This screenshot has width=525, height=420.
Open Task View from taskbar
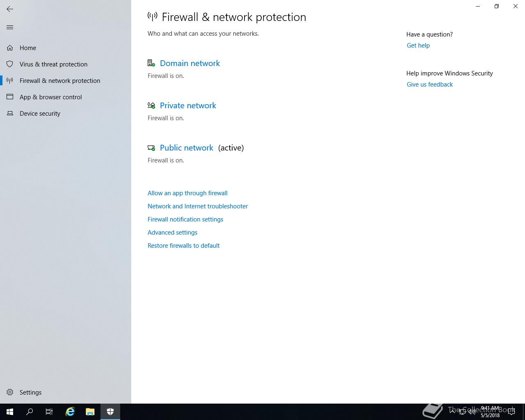[49, 412]
